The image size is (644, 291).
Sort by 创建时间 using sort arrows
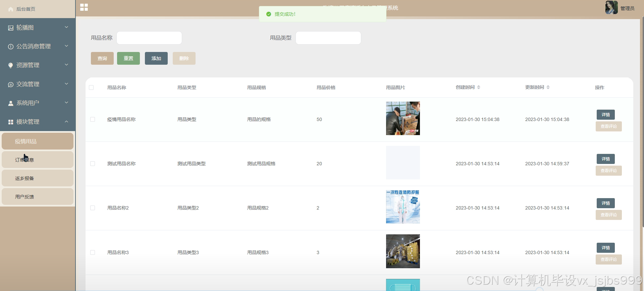point(479,87)
